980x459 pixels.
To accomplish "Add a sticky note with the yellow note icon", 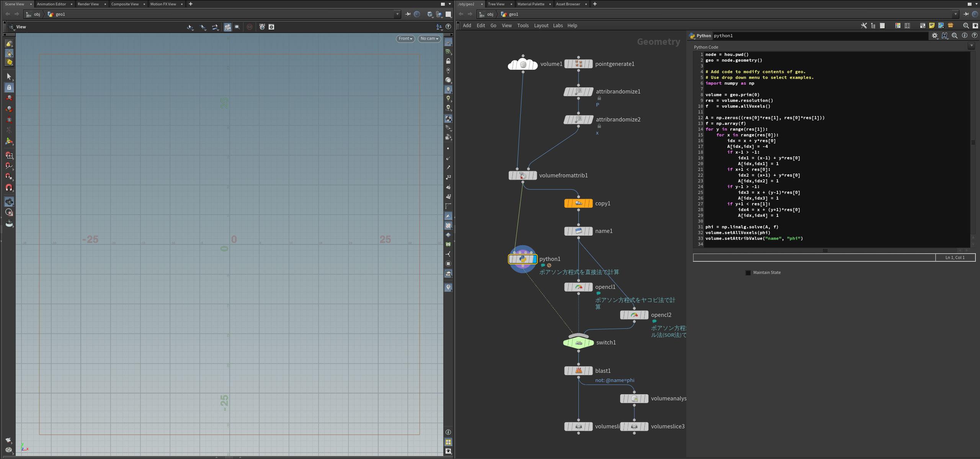I will coord(932,26).
